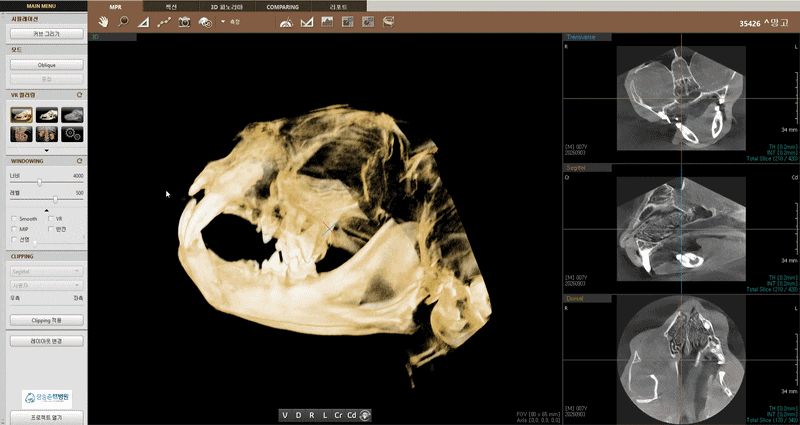Viewport: 800px width, 425px height.
Task: Select the hand pan tool
Action: (x=104, y=22)
